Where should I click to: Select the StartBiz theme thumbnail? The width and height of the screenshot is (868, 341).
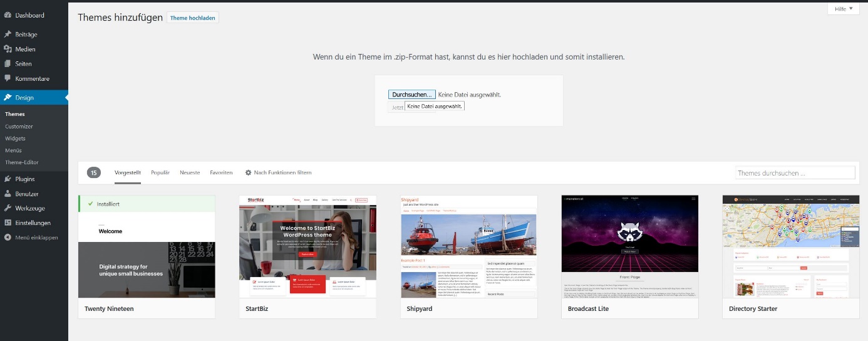(x=308, y=246)
